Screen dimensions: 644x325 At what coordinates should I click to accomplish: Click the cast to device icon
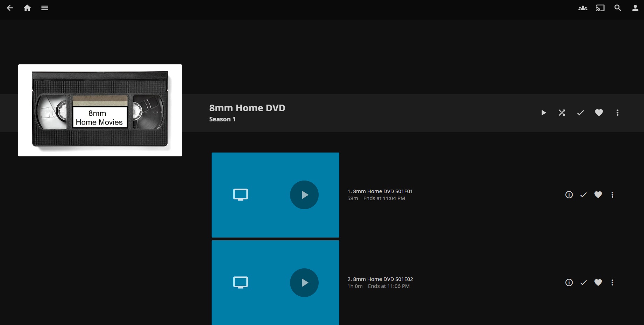click(x=600, y=8)
